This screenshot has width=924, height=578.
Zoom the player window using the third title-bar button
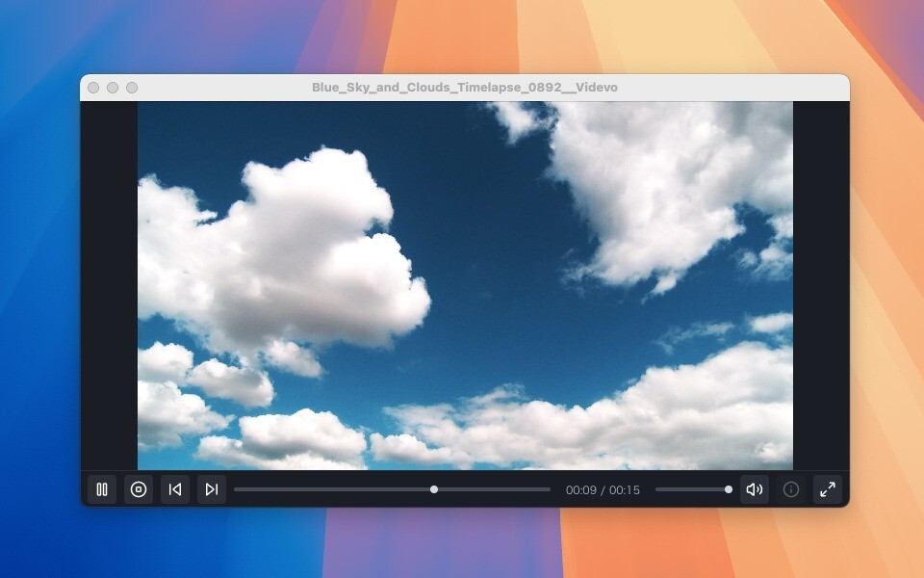pyautogui.click(x=132, y=88)
